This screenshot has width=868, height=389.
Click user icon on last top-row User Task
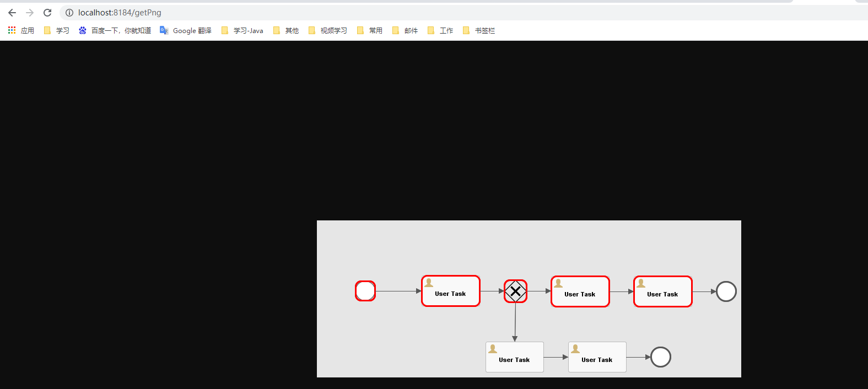tap(641, 283)
